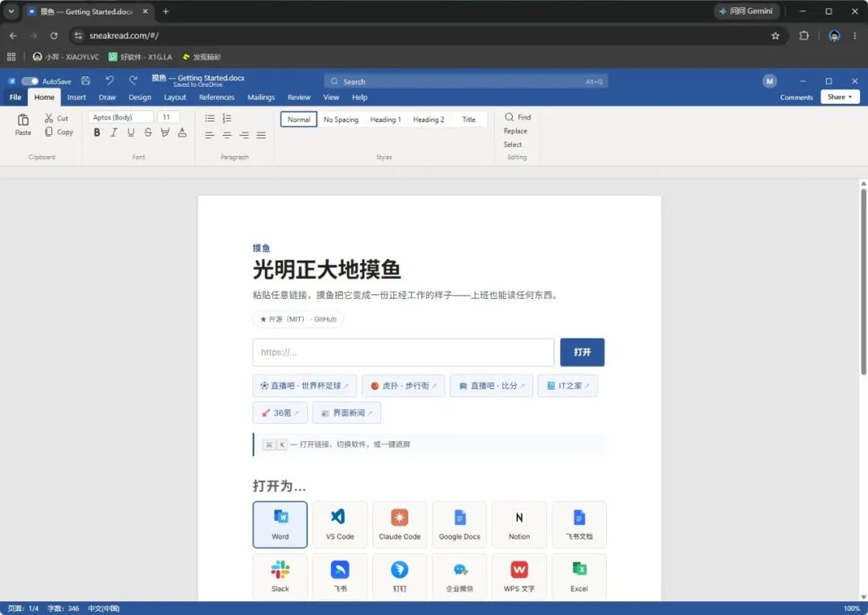868x615 pixels.
Task: Select the WPS 文字 disguise tile
Action: tap(519, 576)
